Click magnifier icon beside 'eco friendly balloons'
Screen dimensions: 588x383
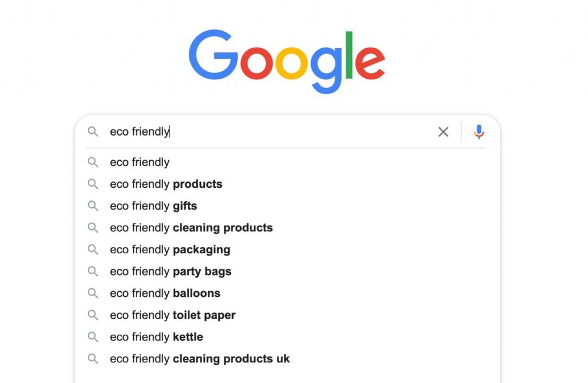coord(93,293)
